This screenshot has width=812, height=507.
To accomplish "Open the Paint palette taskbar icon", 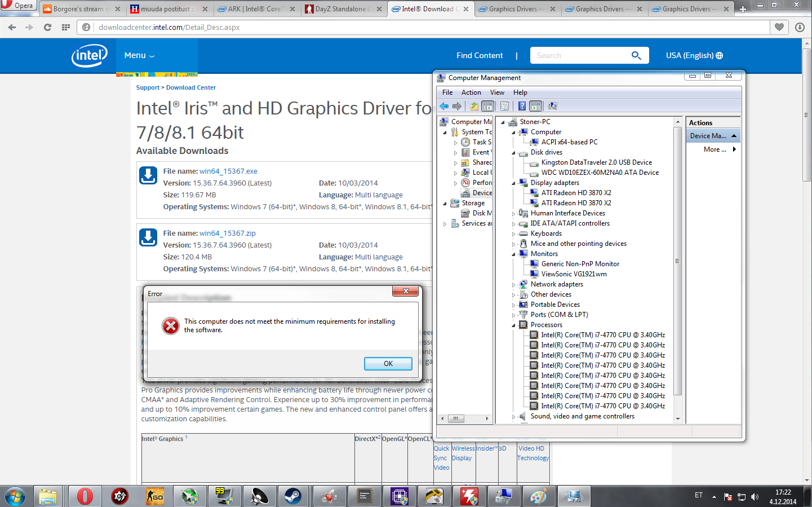I will click(x=538, y=496).
